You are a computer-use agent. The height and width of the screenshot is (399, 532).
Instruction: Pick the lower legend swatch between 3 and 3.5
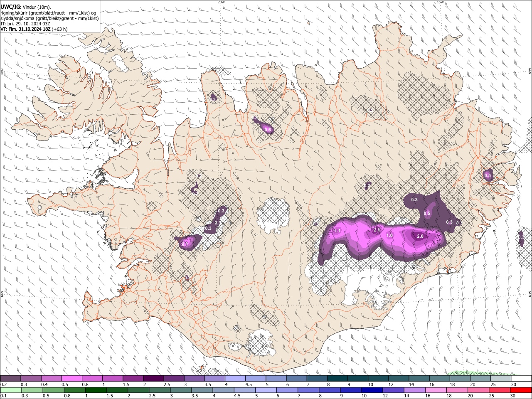click(181, 390)
